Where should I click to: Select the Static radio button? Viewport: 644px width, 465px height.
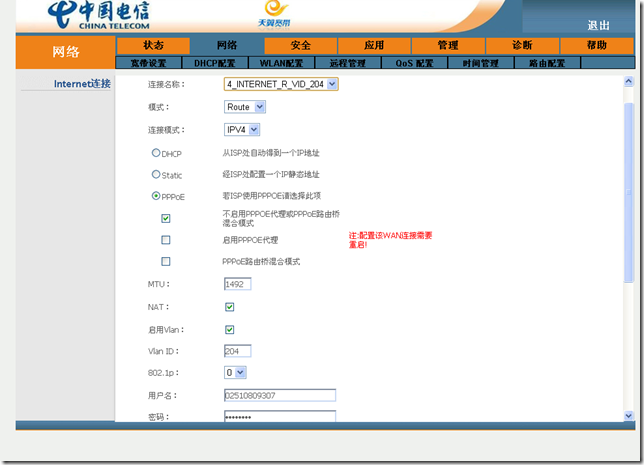click(156, 174)
